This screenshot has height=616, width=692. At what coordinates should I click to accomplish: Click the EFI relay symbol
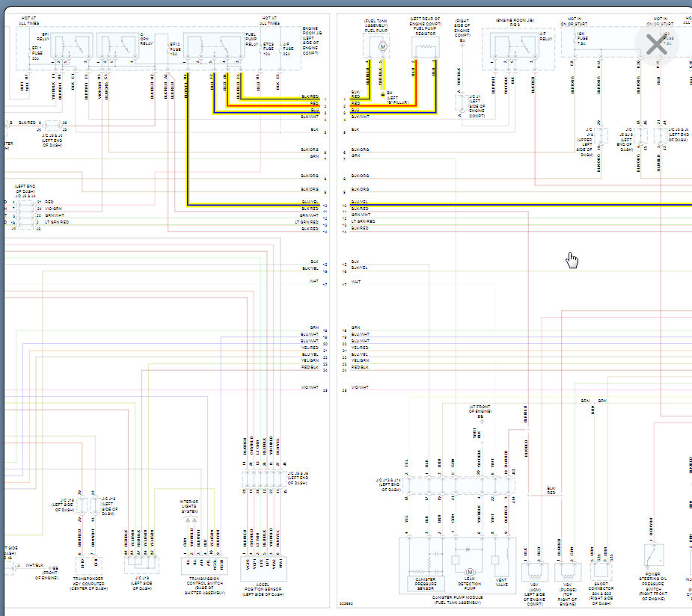pos(72,46)
